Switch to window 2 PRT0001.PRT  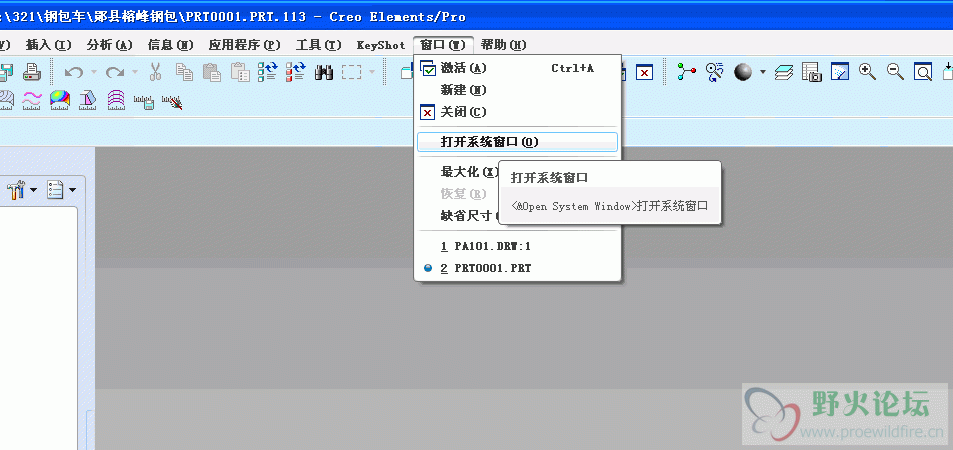pyautogui.click(x=518, y=268)
